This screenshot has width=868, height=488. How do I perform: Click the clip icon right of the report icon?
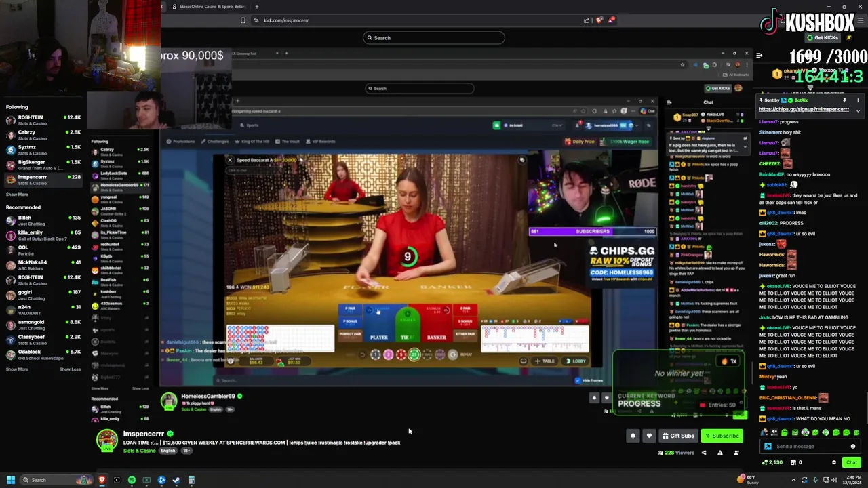[x=736, y=453]
